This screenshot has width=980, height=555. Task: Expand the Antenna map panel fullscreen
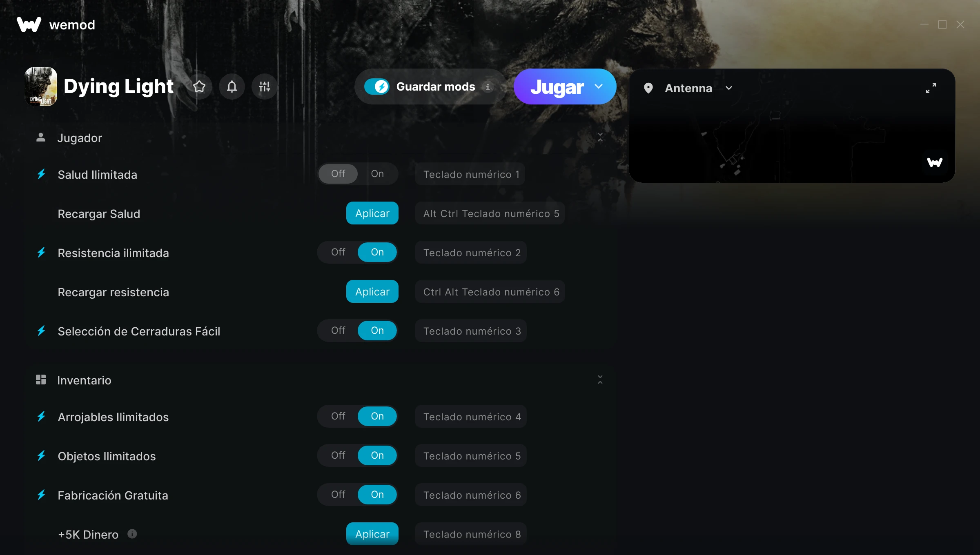[x=931, y=88]
